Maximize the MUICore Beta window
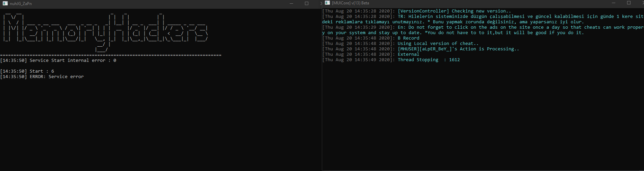 click(629, 3)
